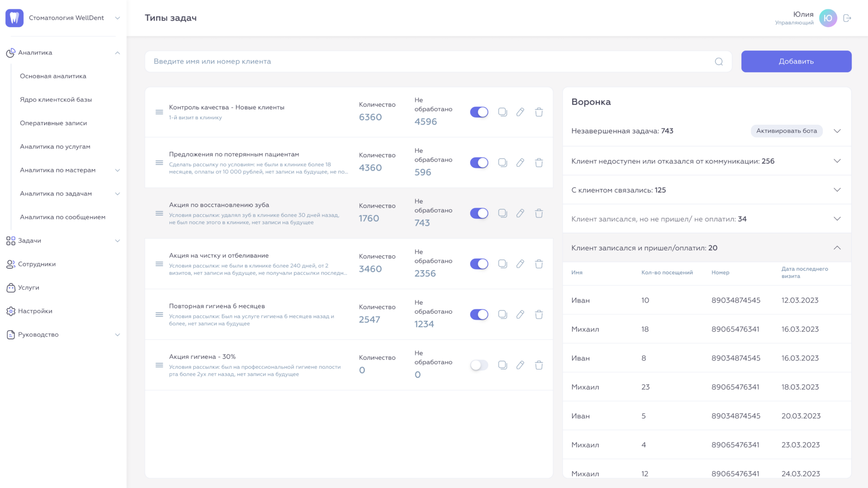Image resolution: width=868 pixels, height=488 pixels.
Task: Expand the Задачи sidebar menu
Action: [x=117, y=241]
